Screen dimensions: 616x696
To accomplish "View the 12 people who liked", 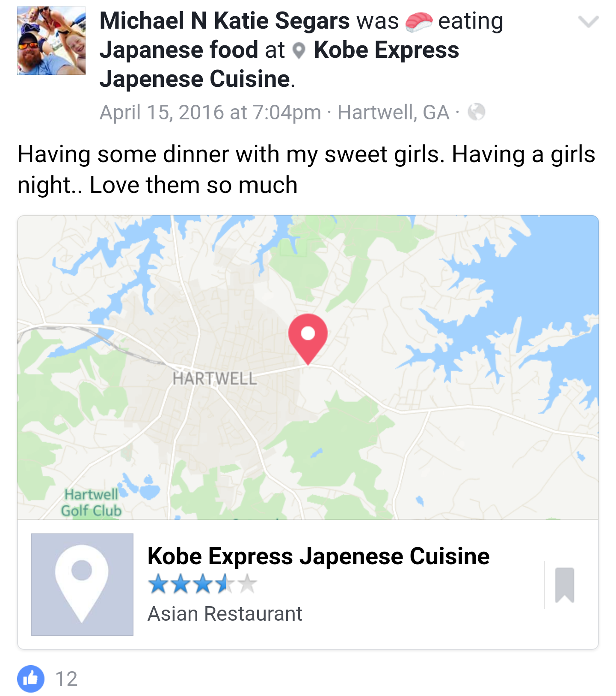I will click(x=67, y=679).
